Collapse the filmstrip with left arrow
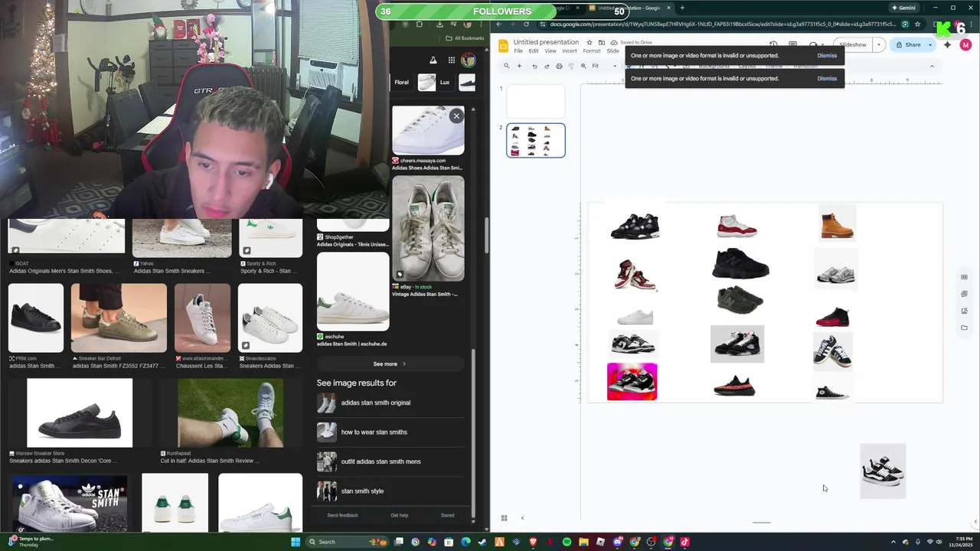 point(522,518)
